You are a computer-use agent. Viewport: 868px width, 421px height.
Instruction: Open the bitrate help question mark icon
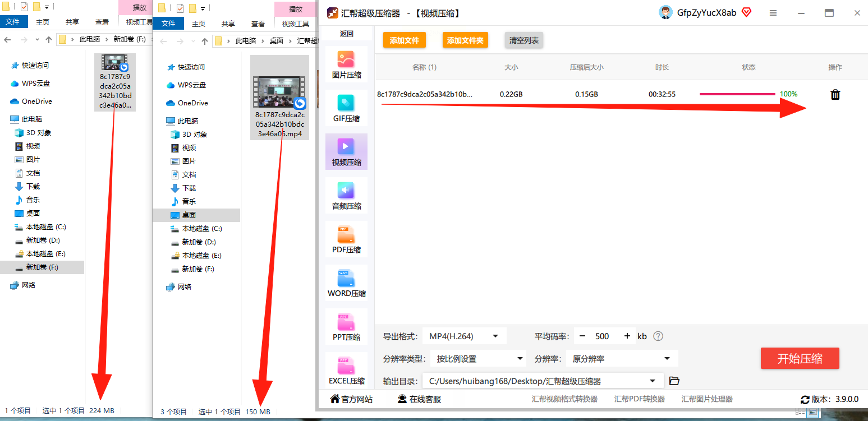pos(659,336)
